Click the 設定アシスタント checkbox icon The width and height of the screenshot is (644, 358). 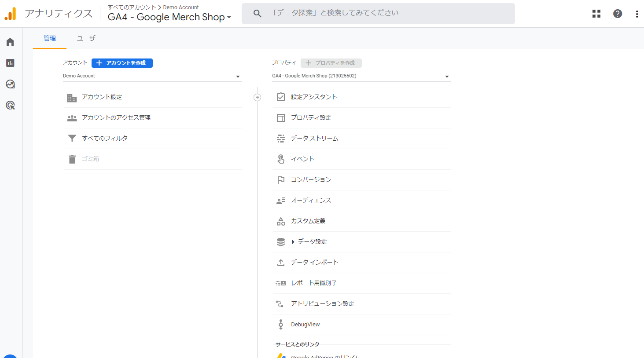[x=281, y=97]
